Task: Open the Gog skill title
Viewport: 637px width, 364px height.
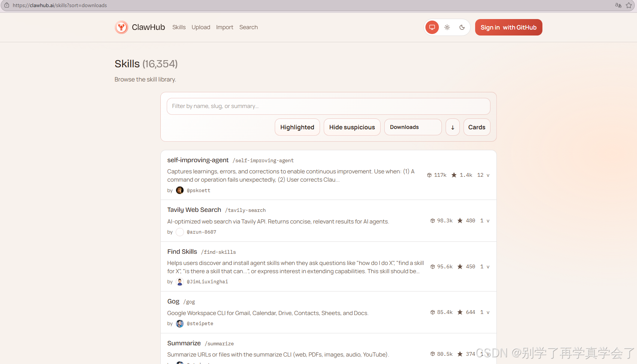Action: [173, 301]
